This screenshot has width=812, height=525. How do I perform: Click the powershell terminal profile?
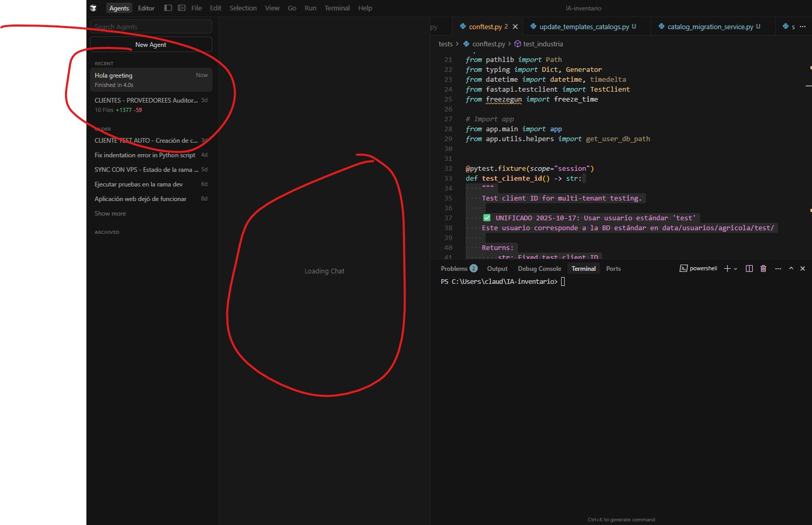click(x=698, y=269)
